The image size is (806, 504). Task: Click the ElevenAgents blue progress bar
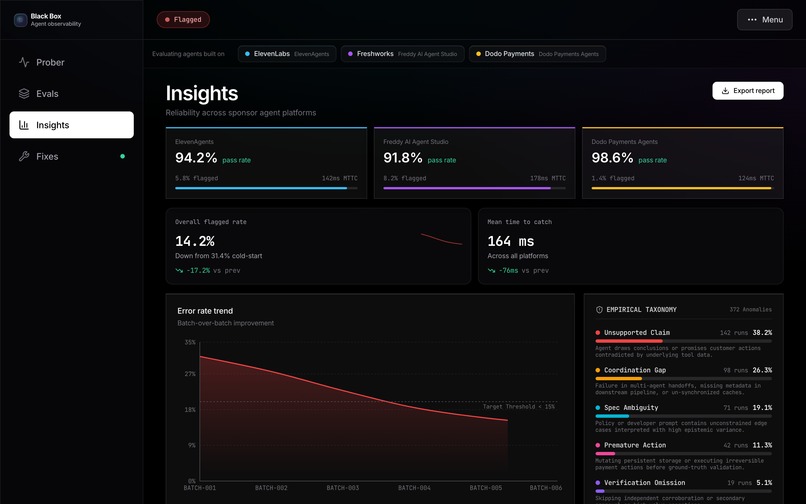(266, 188)
